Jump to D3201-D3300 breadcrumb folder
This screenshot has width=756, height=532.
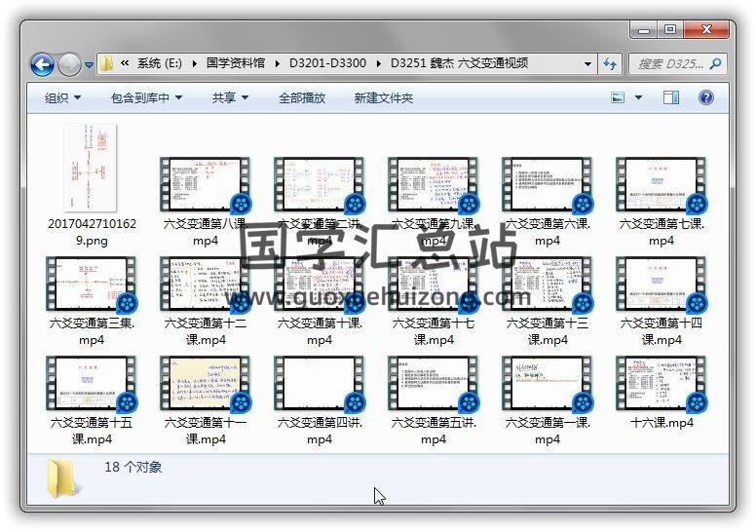pyautogui.click(x=327, y=63)
